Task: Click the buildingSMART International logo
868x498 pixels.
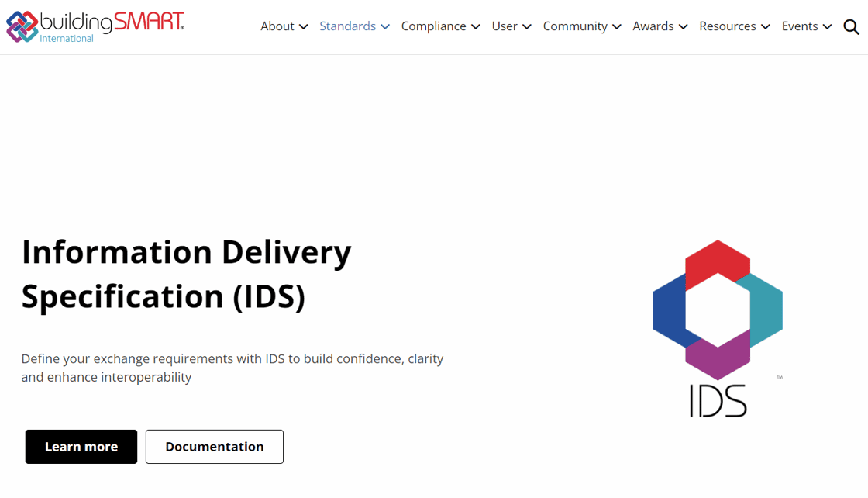Action: coord(95,26)
